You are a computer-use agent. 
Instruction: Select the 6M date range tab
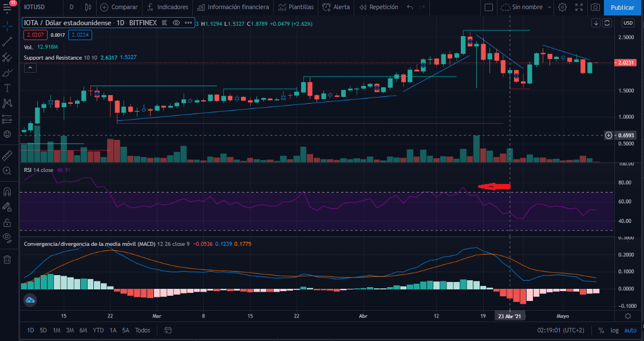click(x=84, y=330)
